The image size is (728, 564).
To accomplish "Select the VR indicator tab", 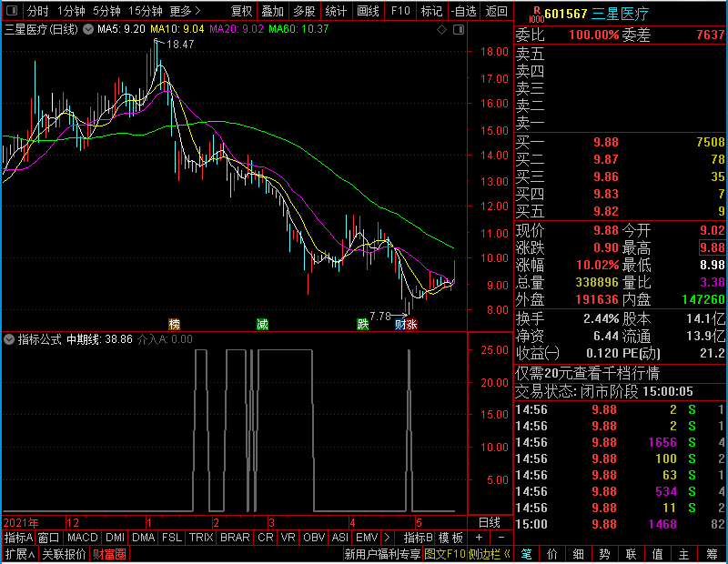I will (288, 538).
